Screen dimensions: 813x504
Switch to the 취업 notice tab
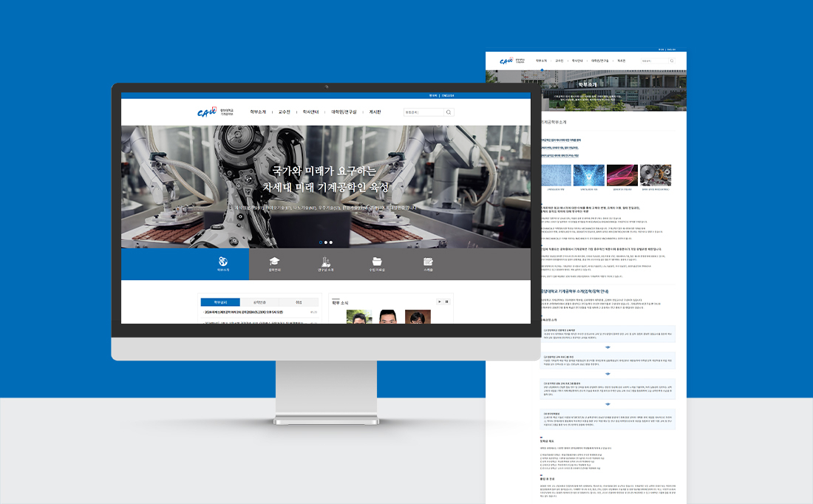[x=299, y=302]
